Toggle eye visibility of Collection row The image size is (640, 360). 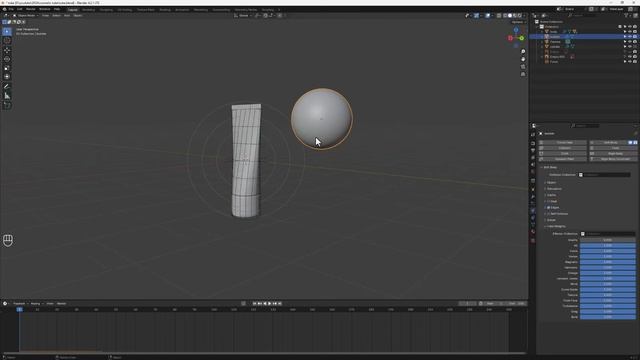[629, 27]
